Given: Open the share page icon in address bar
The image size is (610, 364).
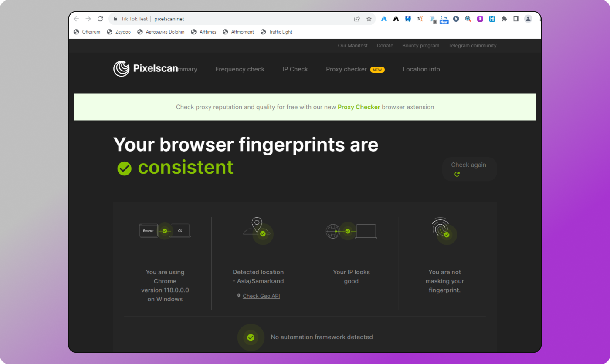Looking at the screenshot, I should tap(357, 19).
